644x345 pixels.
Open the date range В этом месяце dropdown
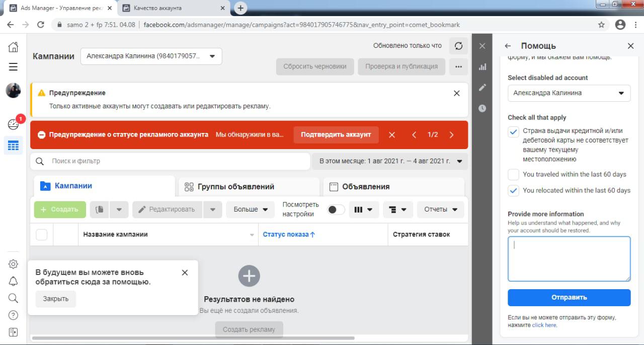pyautogui.click(x=390, y=161)
